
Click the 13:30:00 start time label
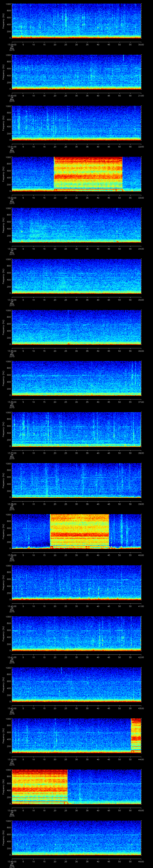tap(12, 96)
